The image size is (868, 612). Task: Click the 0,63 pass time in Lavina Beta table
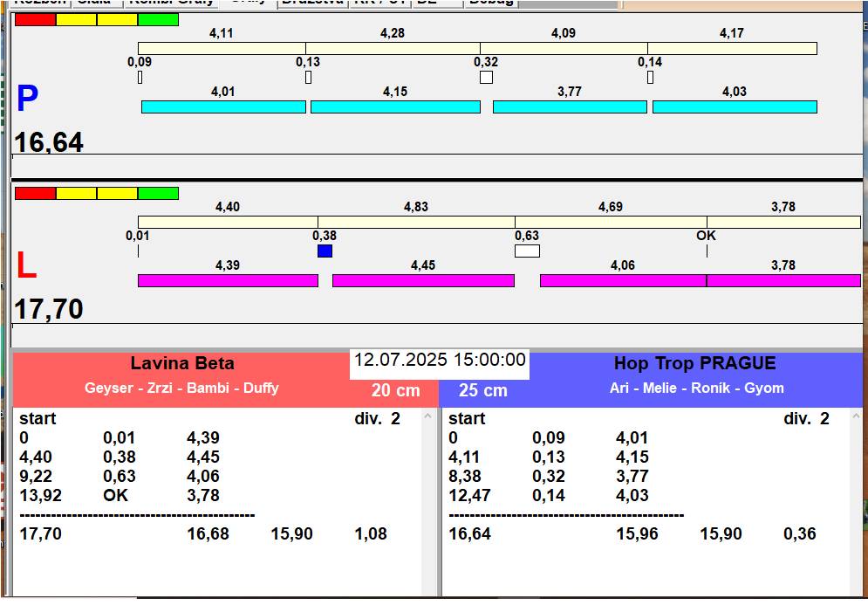coord(120,477)
